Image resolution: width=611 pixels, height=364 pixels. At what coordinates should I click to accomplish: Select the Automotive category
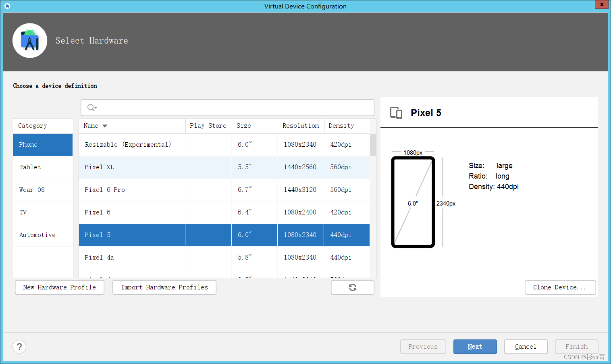tap(43, 235)
